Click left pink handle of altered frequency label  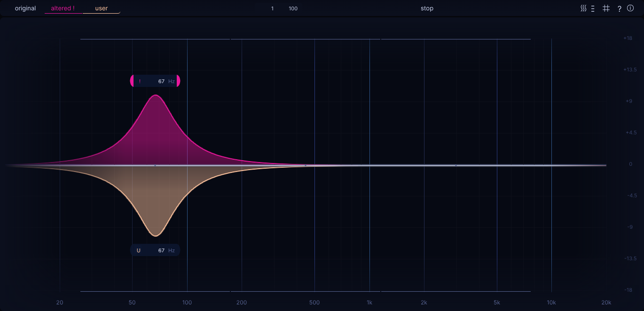[x=132, y=81]
